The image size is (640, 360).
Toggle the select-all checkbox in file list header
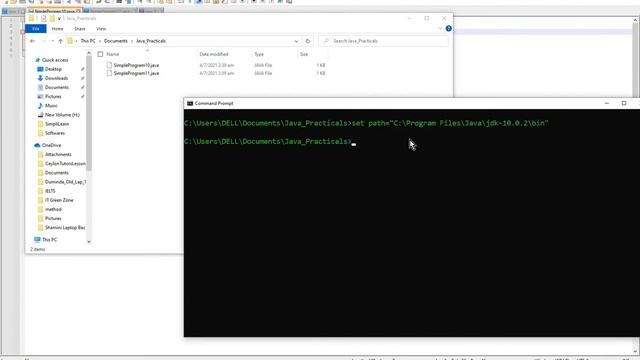(x=100, y=54)
